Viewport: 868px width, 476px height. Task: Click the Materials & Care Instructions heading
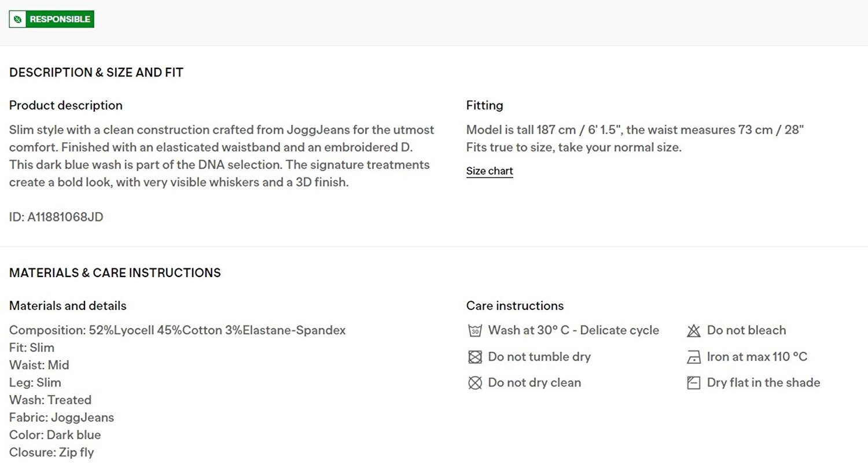(x=115, y=273)
